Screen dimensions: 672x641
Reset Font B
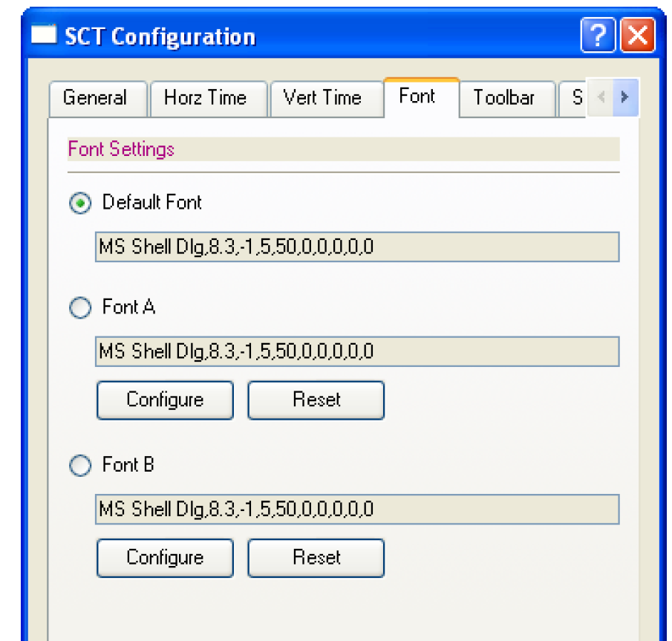pyautogui.click(x=316, y=558)
